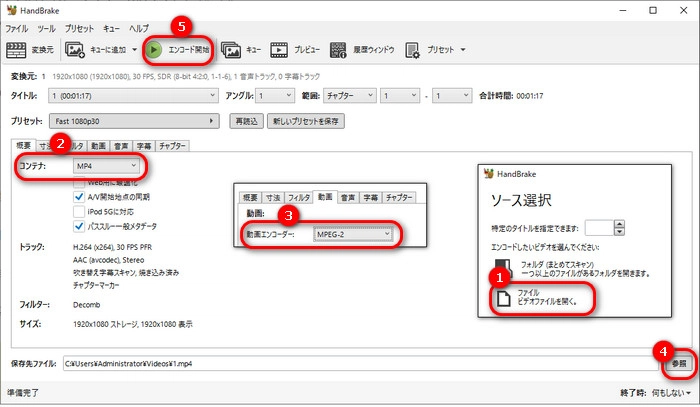Open the ヘルプ menu
Screen dimensions: 700x407
point(139,29)
